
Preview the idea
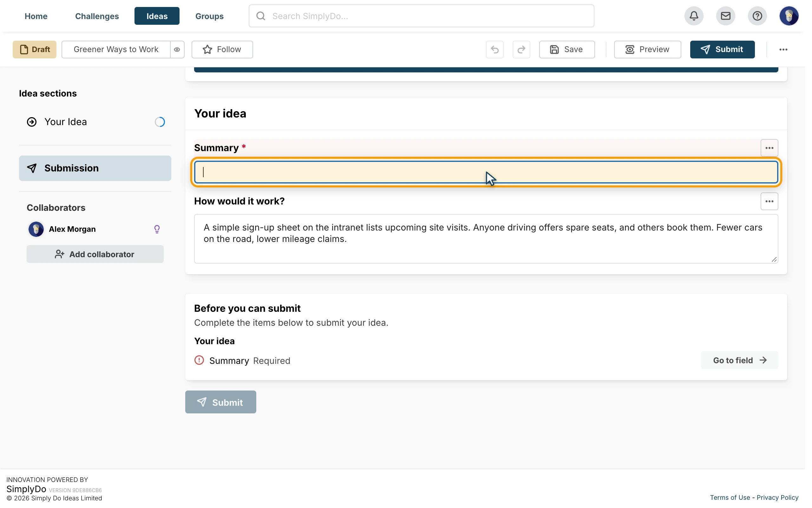[647, 50]
